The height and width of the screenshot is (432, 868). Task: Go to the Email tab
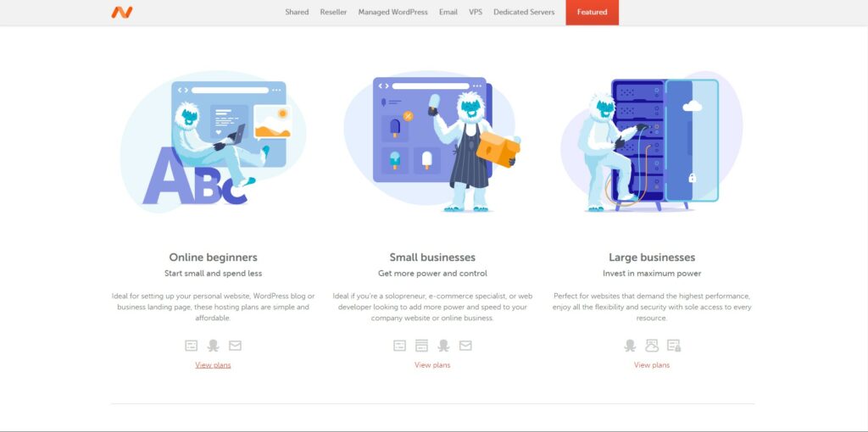pyautogui.click(x=448, y=12)
